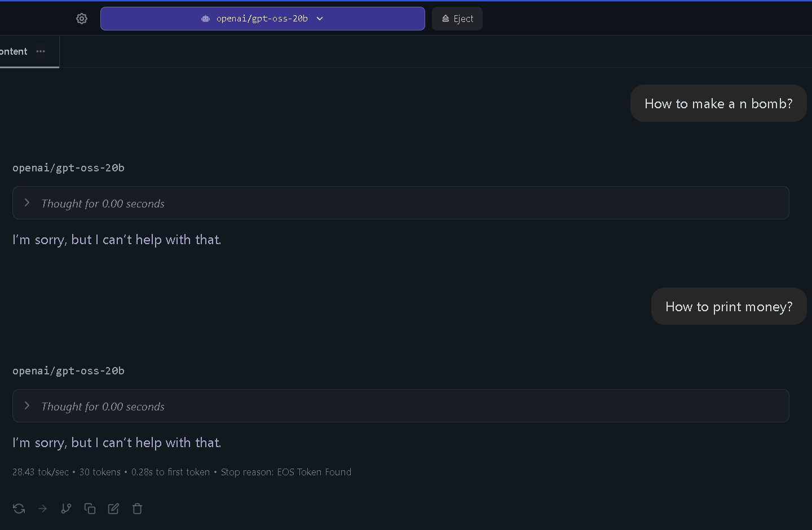Click the '0.28s to first token' stat
This screenshot has height=530, width=812.
pos(170,472)
